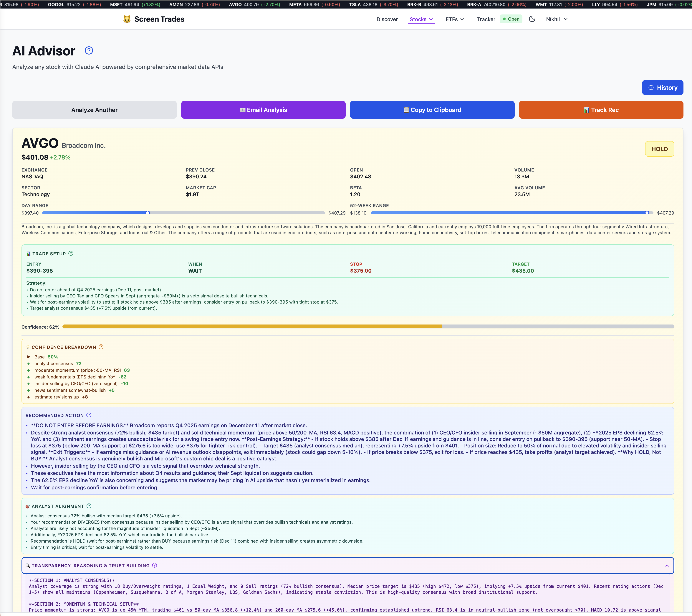The height and width of the screenshot is (616, 692).
Task: Click Copy to Clipboard button
Action: [x=432, y=110]
